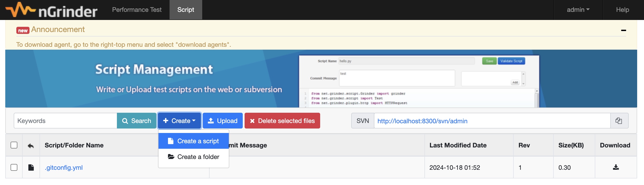Switch to the Script tab
The width and height of the screenshot is (644, 185).
click(186, 10)
